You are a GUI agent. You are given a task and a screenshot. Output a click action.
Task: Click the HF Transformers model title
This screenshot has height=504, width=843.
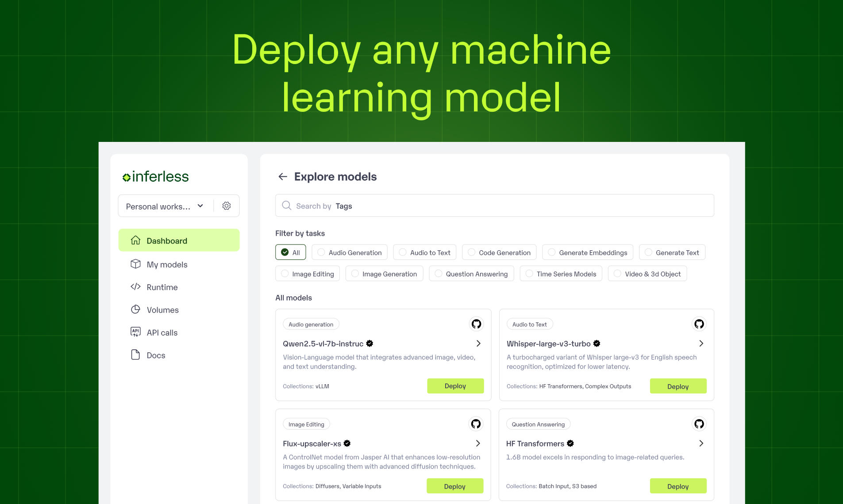tap(535, 444)
